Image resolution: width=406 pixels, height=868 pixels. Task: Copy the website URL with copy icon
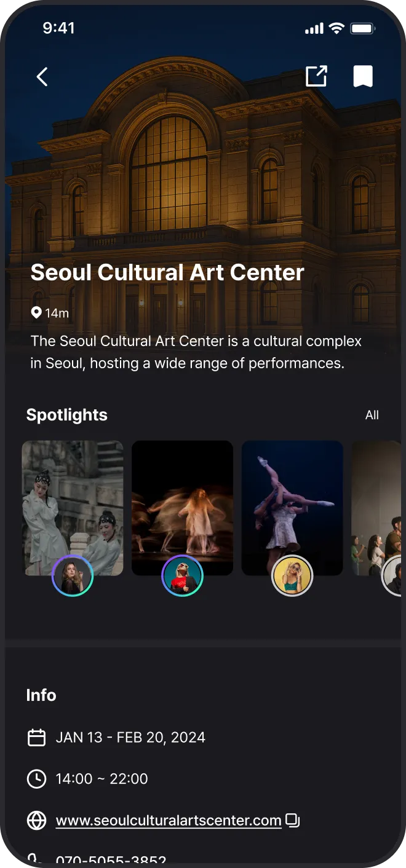pos(293,820)
